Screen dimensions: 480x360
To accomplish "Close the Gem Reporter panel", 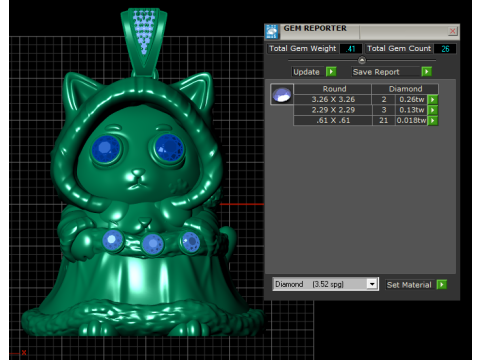I will pos(452,31).
